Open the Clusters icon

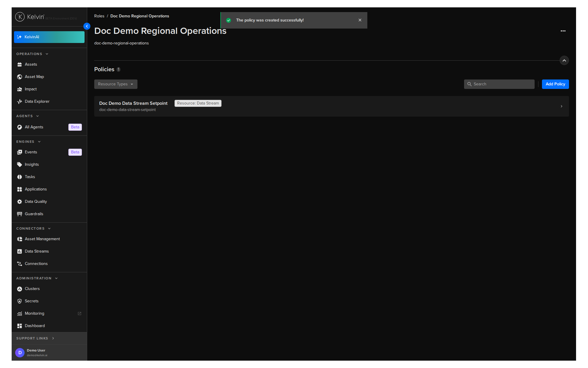click(20, 289)
